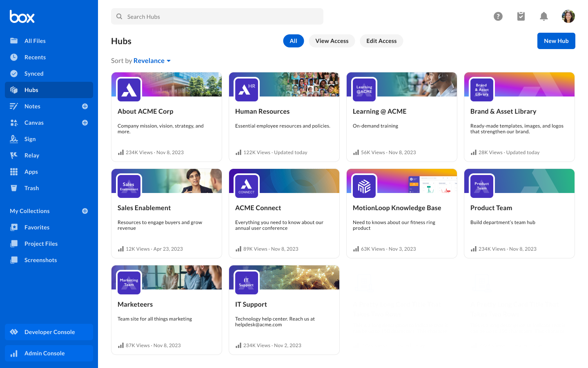Add a collection via My Collections plus
588x368 pixels.
point(85,211)
